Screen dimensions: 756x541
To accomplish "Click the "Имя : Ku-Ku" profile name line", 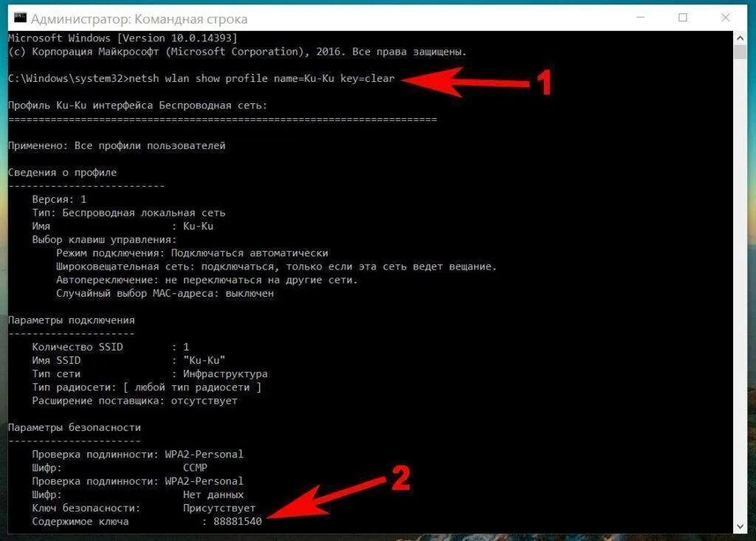I will click(123, 226).
